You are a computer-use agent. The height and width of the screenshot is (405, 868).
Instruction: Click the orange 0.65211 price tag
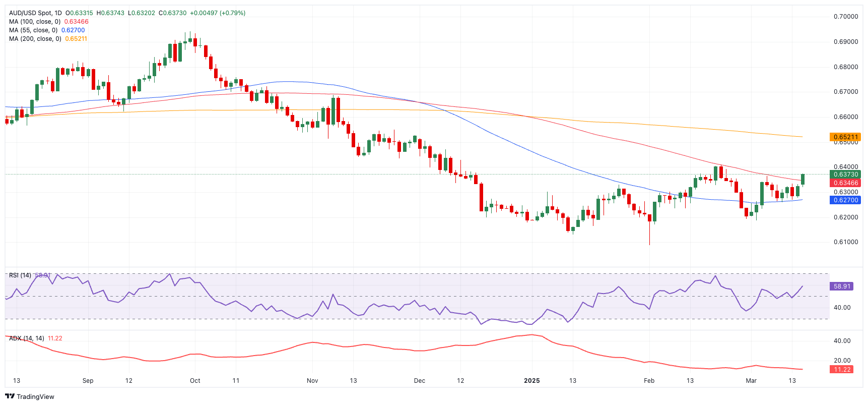845,137
